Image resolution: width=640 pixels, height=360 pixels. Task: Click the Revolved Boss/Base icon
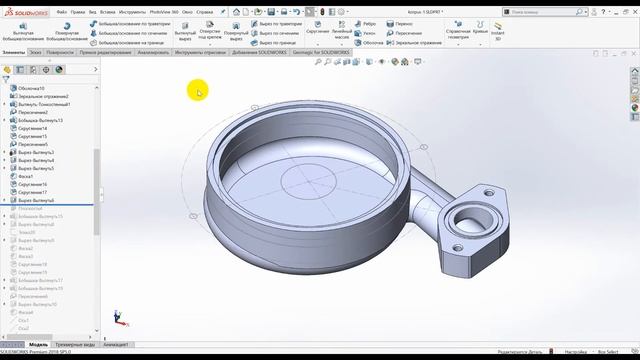pos(67,26)
